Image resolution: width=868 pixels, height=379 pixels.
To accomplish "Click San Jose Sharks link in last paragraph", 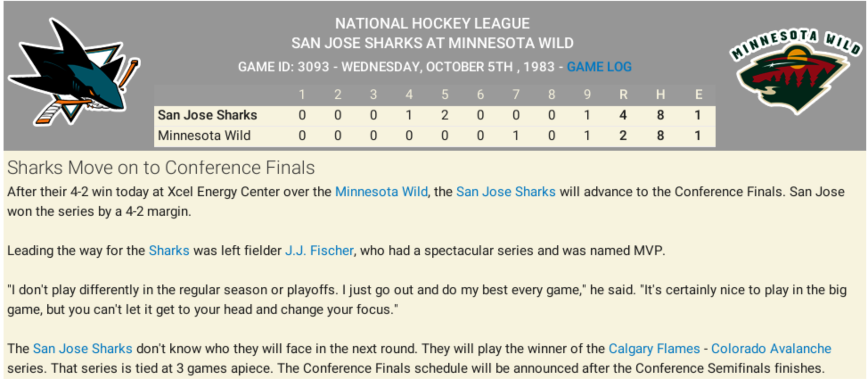I will click(x=82, y=349).
